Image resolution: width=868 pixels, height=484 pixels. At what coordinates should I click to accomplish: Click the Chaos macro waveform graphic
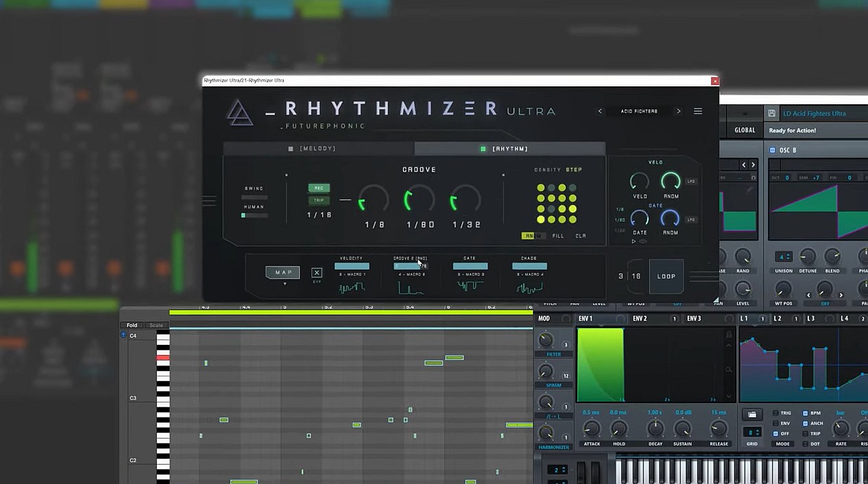coord(529,287)
